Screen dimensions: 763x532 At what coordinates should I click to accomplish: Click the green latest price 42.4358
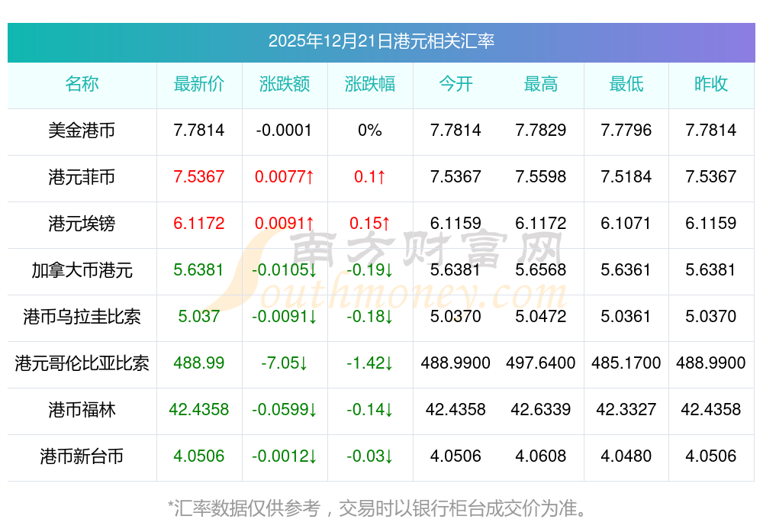pos(199,409)
